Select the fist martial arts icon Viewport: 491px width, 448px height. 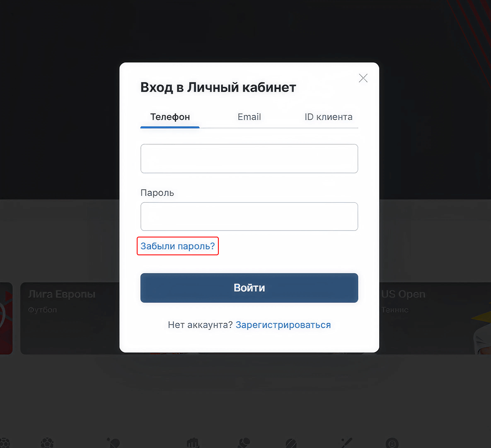coord(193,443)
